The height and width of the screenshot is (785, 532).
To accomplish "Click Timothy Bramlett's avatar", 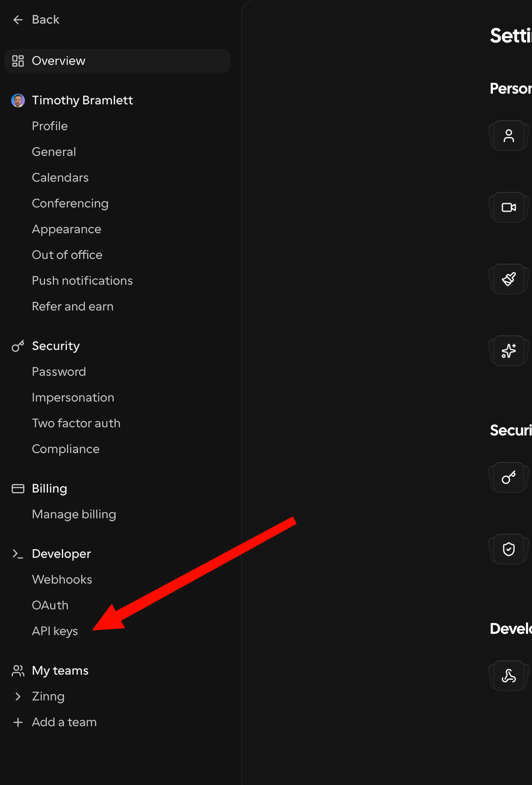I will click(18, 100).
